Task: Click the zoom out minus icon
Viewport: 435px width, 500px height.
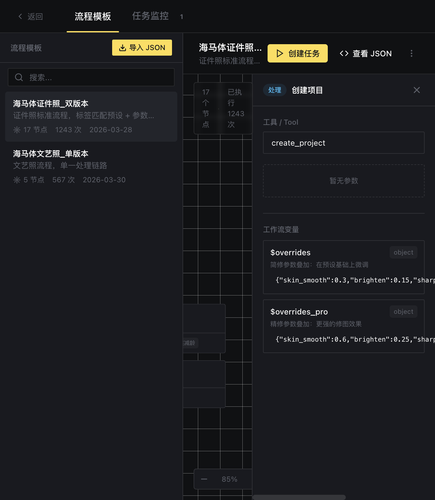Action: (204, 479)
